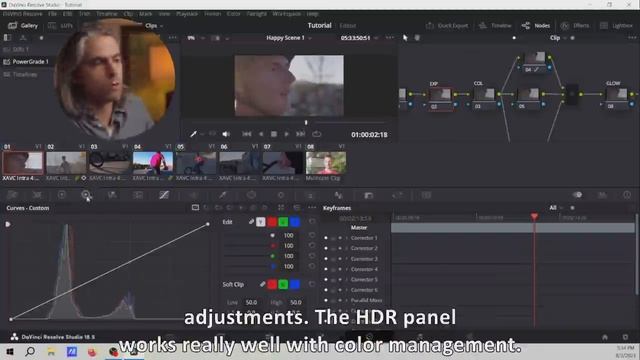Open the LUTs panel

pos(60,25)
